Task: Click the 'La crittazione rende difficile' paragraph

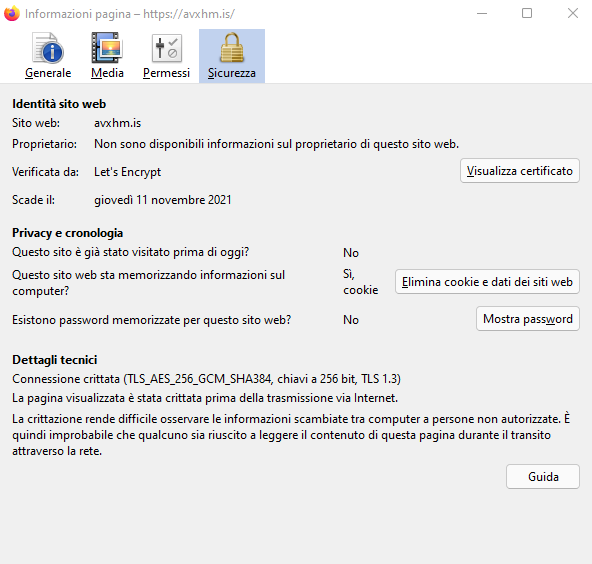Action: point(291,435)
